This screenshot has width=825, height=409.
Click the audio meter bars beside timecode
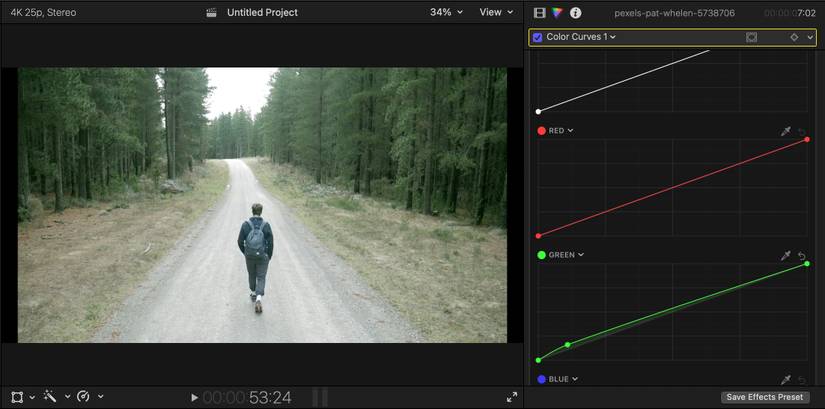(x=320, y=397)
